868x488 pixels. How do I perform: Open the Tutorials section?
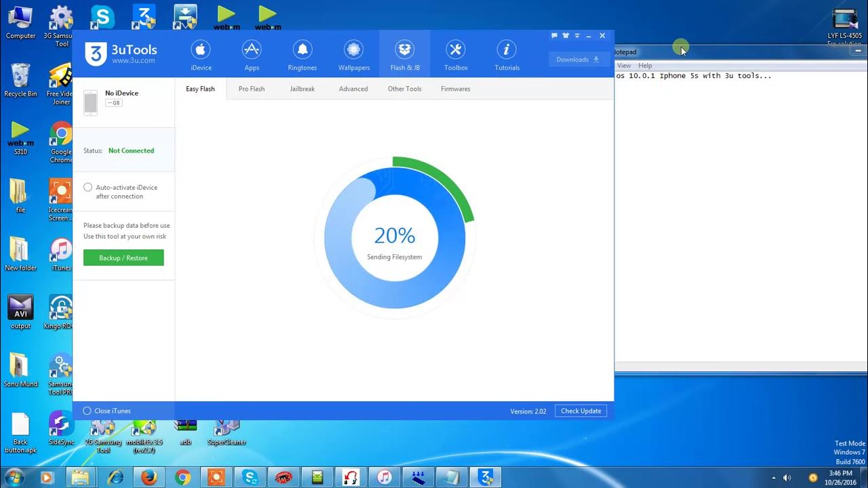(x=507, y=56)
